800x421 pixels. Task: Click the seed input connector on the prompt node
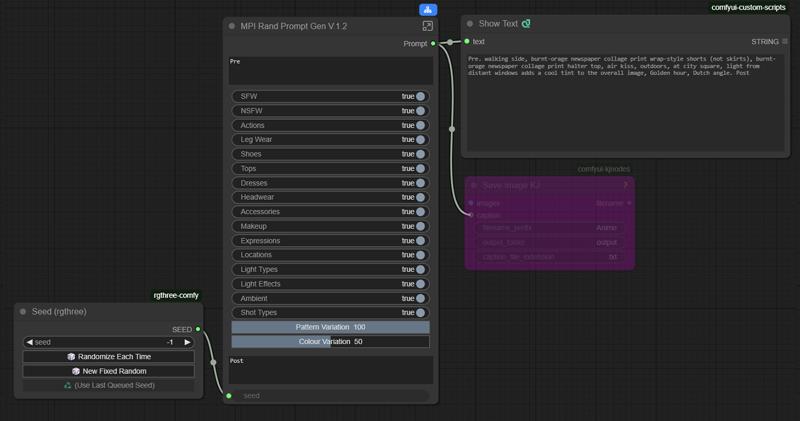[229, 395]
